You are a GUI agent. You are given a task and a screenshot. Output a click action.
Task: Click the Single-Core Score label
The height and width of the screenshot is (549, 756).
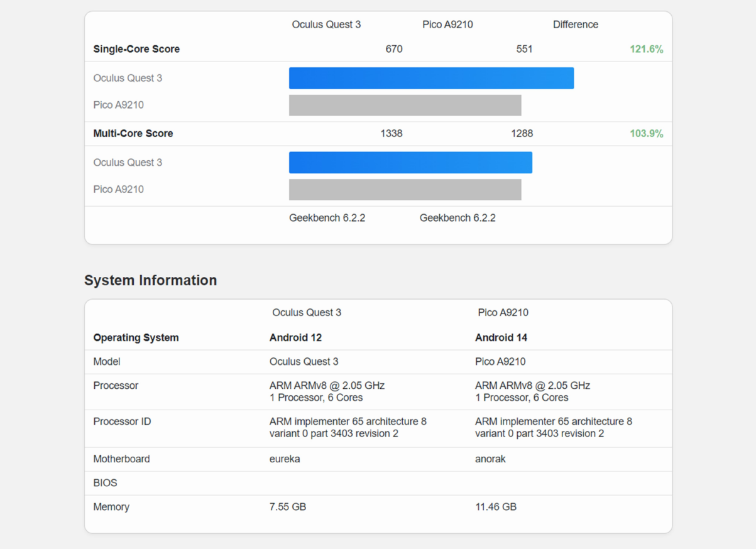pos(136,49)
